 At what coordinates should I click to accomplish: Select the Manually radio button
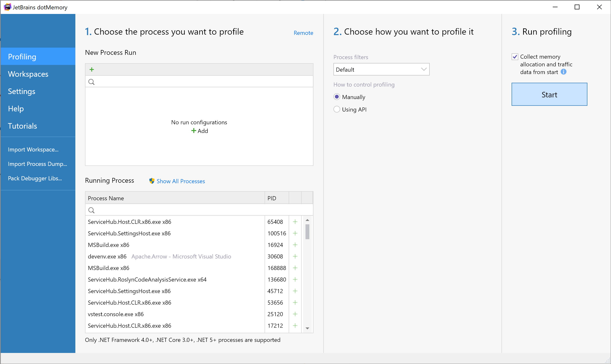point(337,97)
